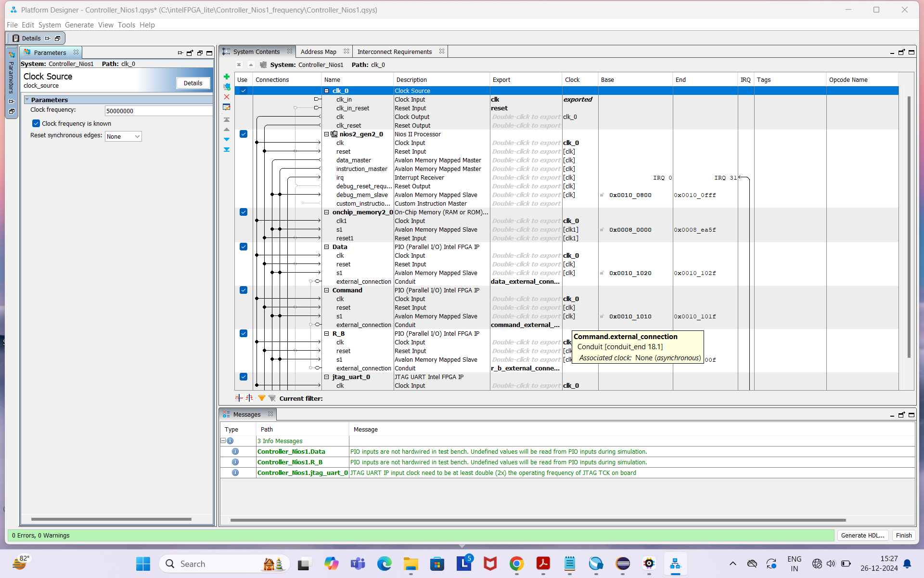Open the Platform Designer icon in the taskbar
This screenshot has width=924, height=578.
675,564
